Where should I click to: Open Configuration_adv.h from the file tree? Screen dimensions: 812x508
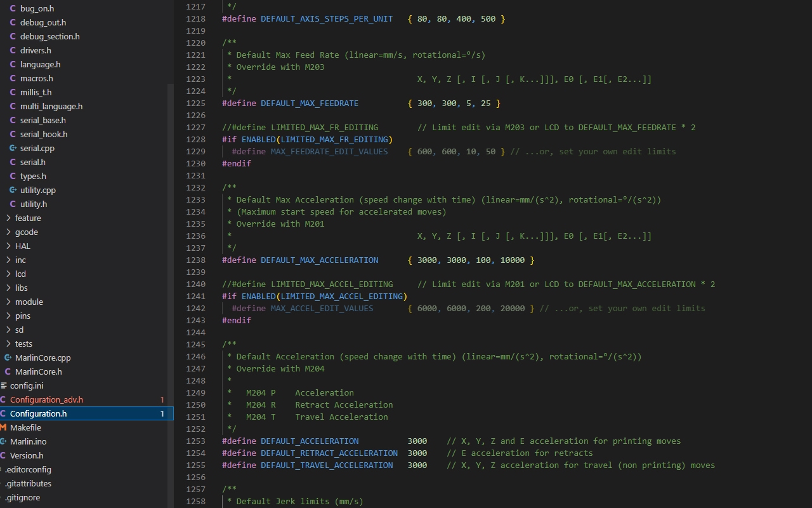pos(46,399)
